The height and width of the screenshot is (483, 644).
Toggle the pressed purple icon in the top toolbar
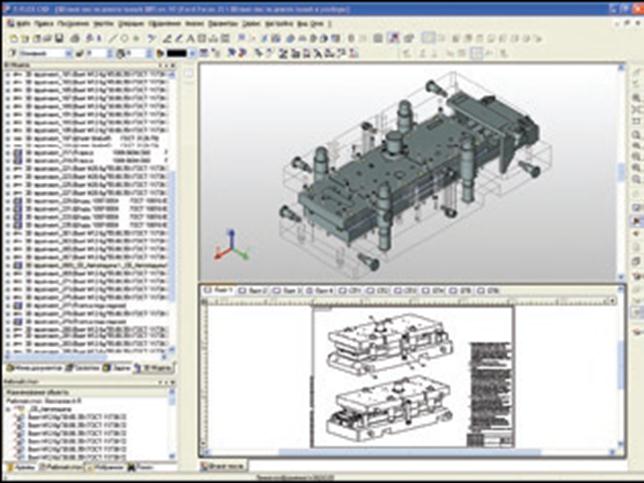click(393, 38)
